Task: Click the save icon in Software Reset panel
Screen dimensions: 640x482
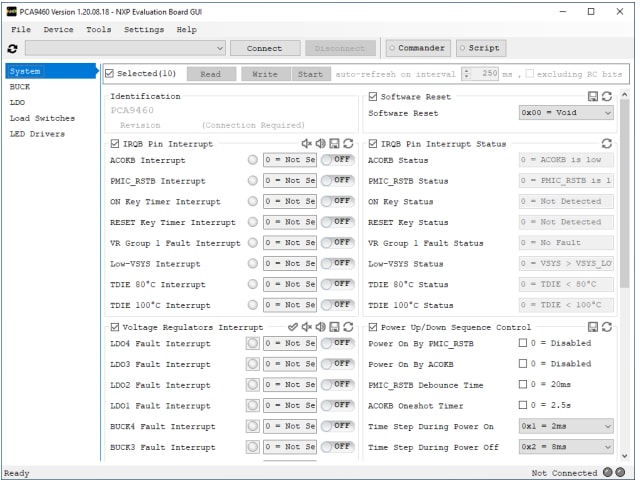Action: coord(593,96)
